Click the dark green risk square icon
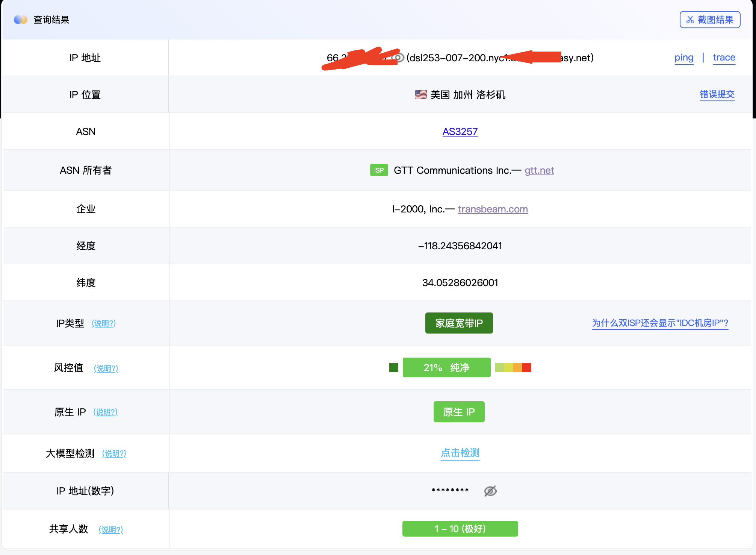 click(x=393, y=367)
